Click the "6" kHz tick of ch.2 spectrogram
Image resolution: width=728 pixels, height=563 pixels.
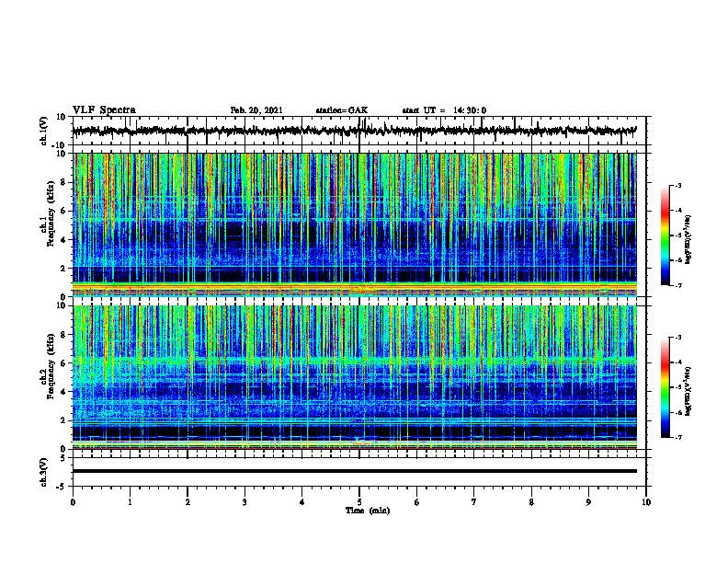[x=63, y=363]
